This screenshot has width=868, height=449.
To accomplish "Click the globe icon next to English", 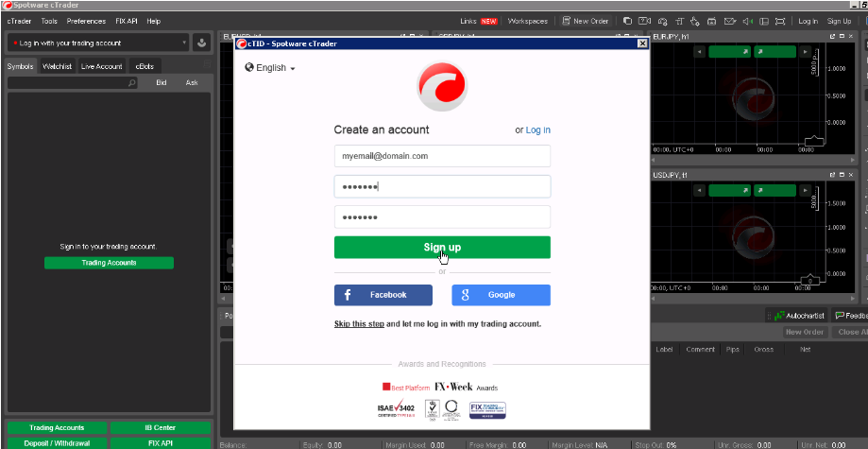I will tap(249, 67).
